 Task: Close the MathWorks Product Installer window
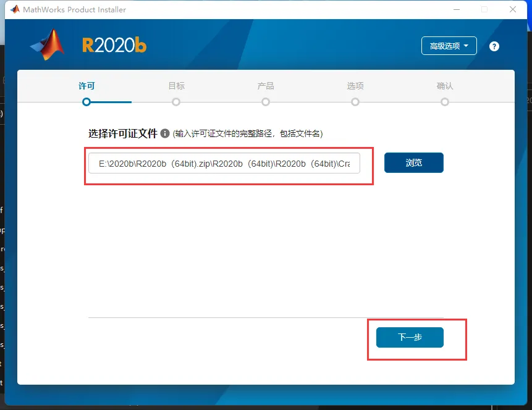(x=513, y=9)
